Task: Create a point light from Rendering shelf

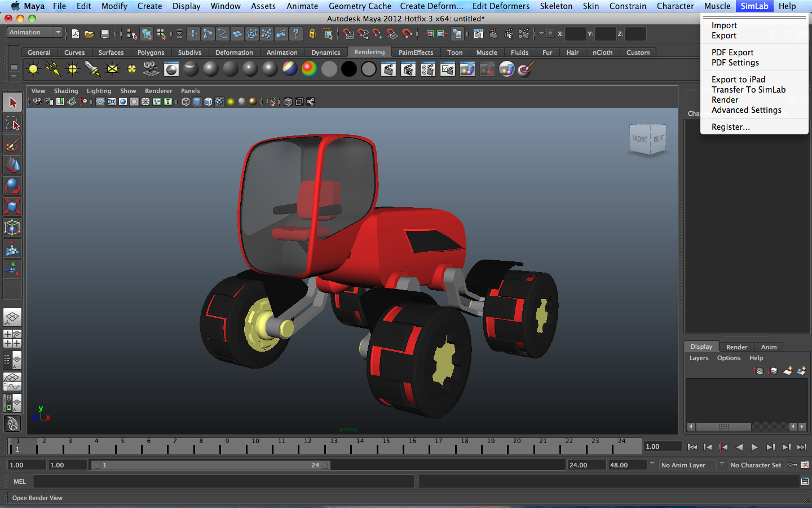Action: point(73,69)
